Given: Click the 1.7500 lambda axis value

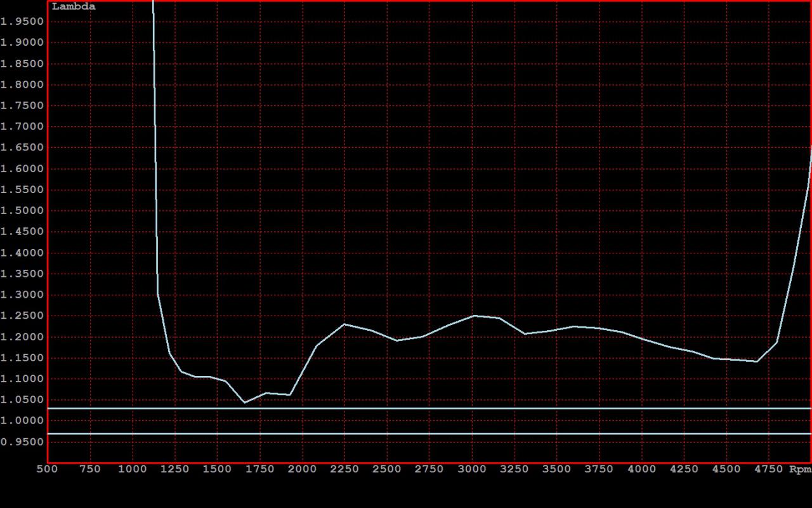Looking at the screenshot, I should coord(22,105).
